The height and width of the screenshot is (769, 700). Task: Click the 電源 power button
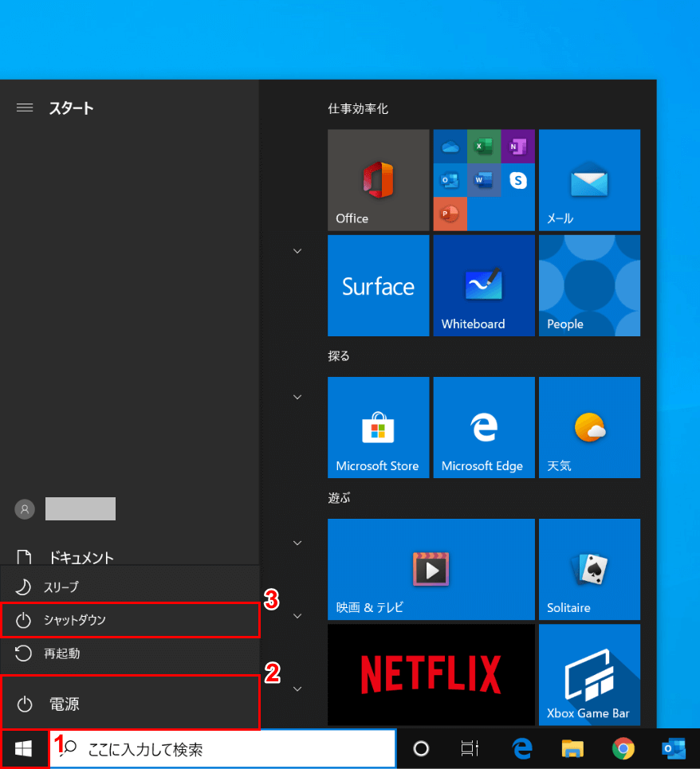coord(131,703)
